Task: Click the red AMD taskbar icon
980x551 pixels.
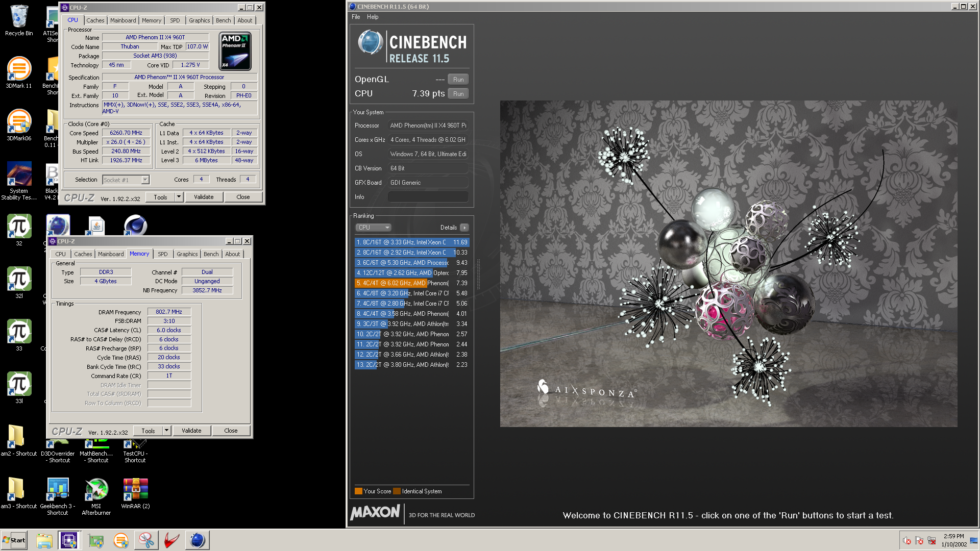Action: pos(171,540)
